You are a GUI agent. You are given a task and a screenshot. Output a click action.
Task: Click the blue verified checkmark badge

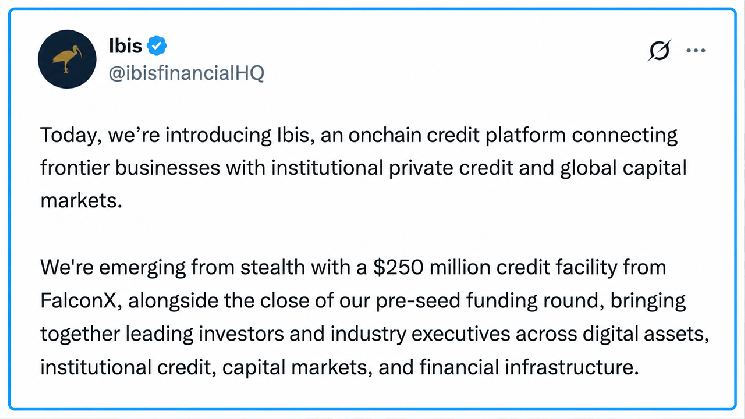157,46
